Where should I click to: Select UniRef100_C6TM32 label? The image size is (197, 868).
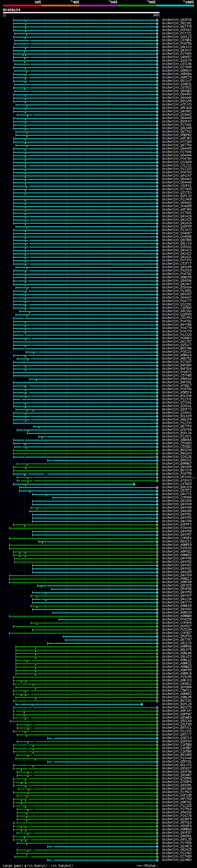click(176, 88)
